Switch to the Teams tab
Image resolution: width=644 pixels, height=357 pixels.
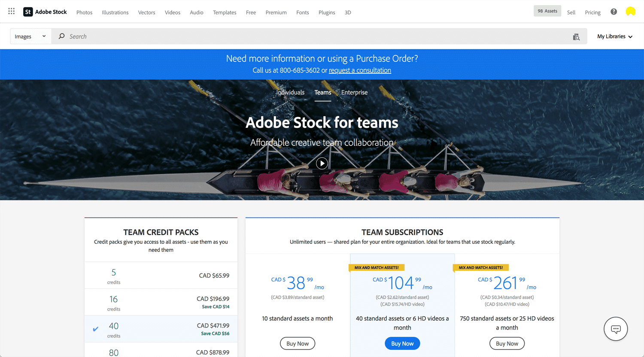click(323, 92)
